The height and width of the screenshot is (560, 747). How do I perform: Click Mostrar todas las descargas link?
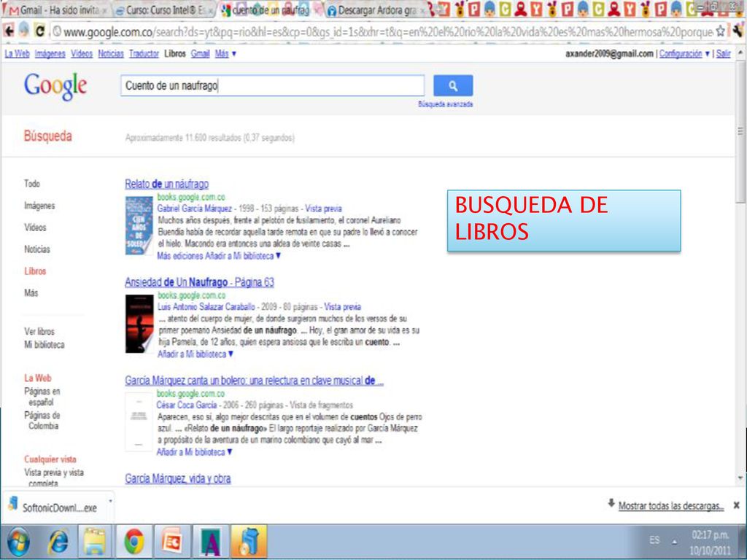pyautogui.click(x=671, y=506)
